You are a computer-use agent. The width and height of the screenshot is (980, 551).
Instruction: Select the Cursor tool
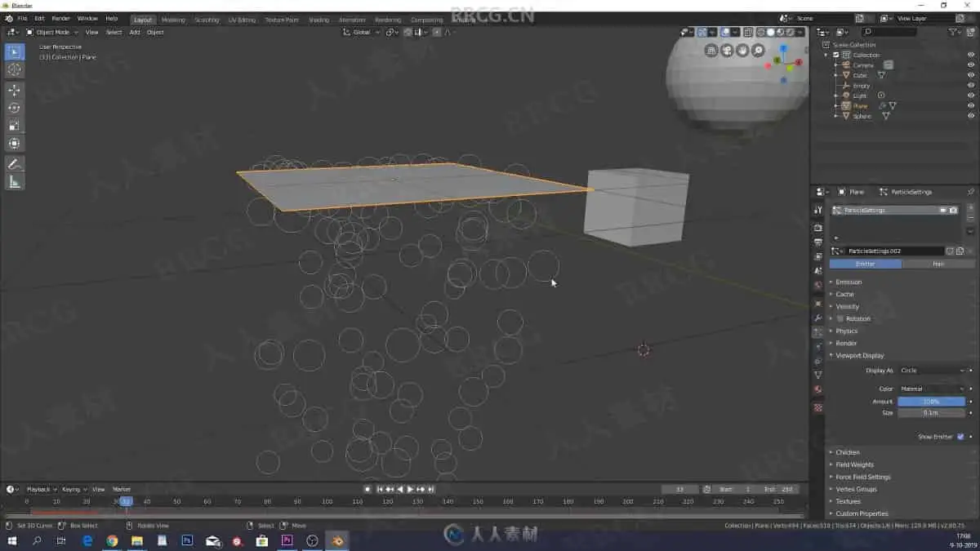pos(14,69)
